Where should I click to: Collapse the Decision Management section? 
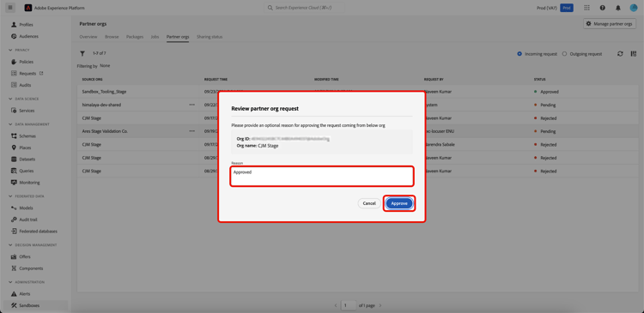click(x=10, y=245)
